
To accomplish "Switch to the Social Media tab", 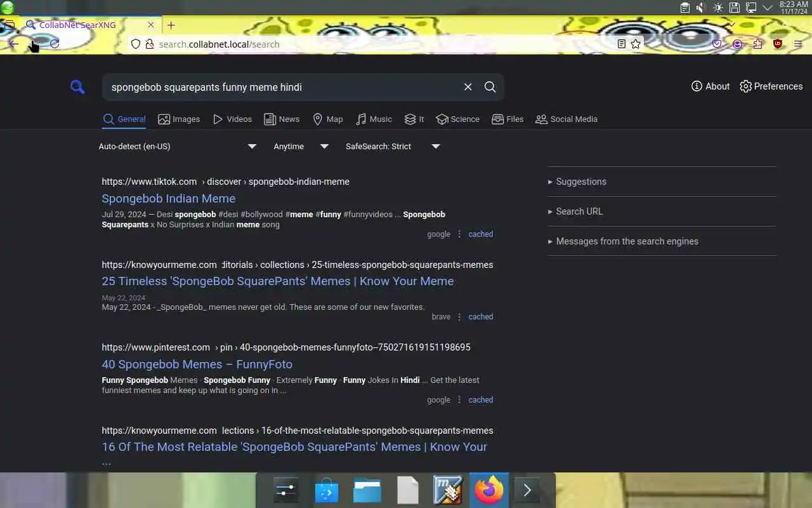I will [x=566, y=119].
